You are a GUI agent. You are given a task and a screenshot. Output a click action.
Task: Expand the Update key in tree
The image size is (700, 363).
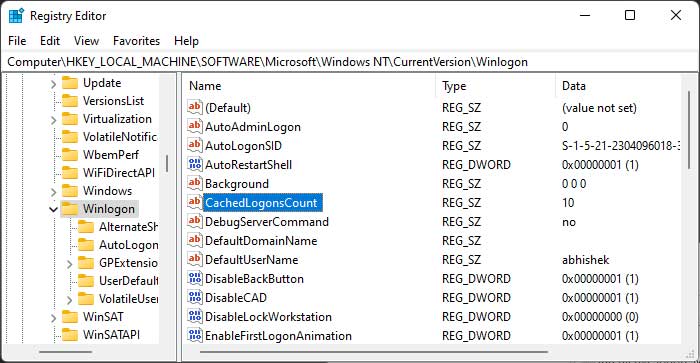coord(53,84)
